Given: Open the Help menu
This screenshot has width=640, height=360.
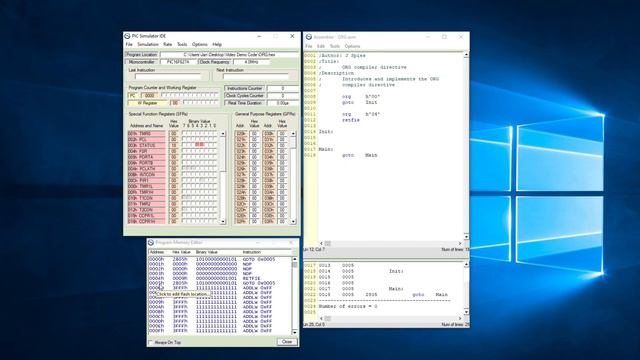Looking at the screenshot, I should click(x=217, y=44).
